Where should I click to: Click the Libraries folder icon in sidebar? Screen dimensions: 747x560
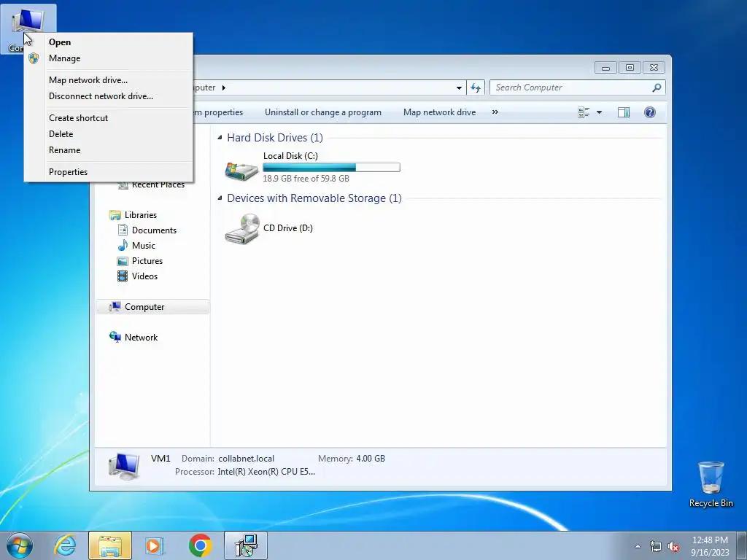[115, 215]
